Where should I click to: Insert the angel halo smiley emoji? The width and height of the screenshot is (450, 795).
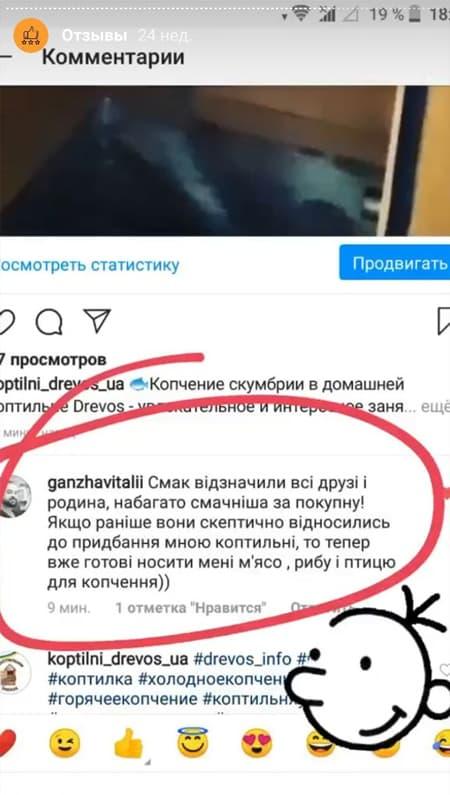click(192, 742)
